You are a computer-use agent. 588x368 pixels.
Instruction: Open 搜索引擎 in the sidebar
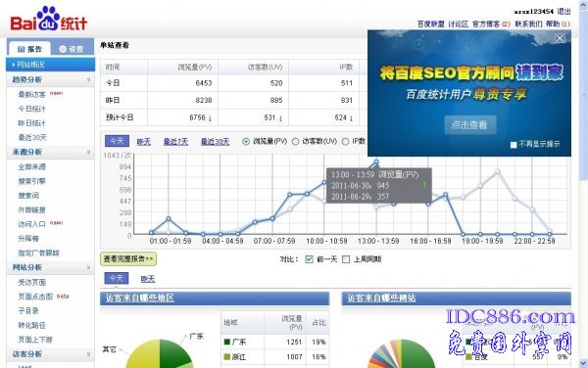32,181
